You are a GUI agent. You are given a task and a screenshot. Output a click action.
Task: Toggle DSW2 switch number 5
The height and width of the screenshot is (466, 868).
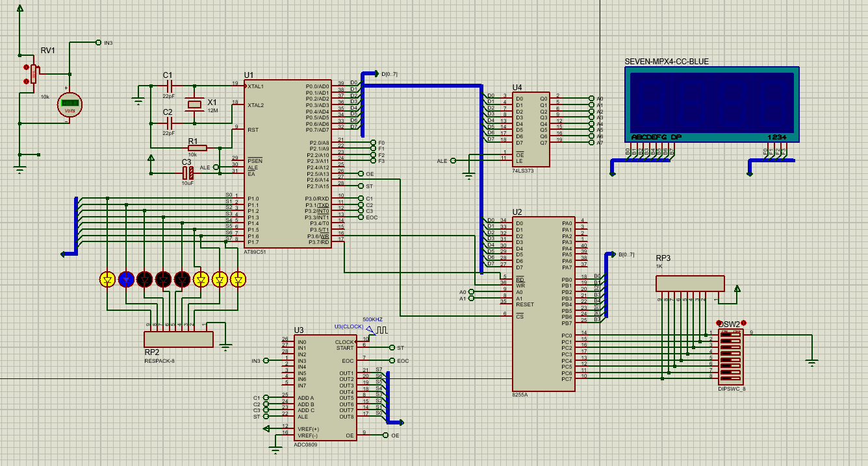pyautogui.click(x=732, y=359)
